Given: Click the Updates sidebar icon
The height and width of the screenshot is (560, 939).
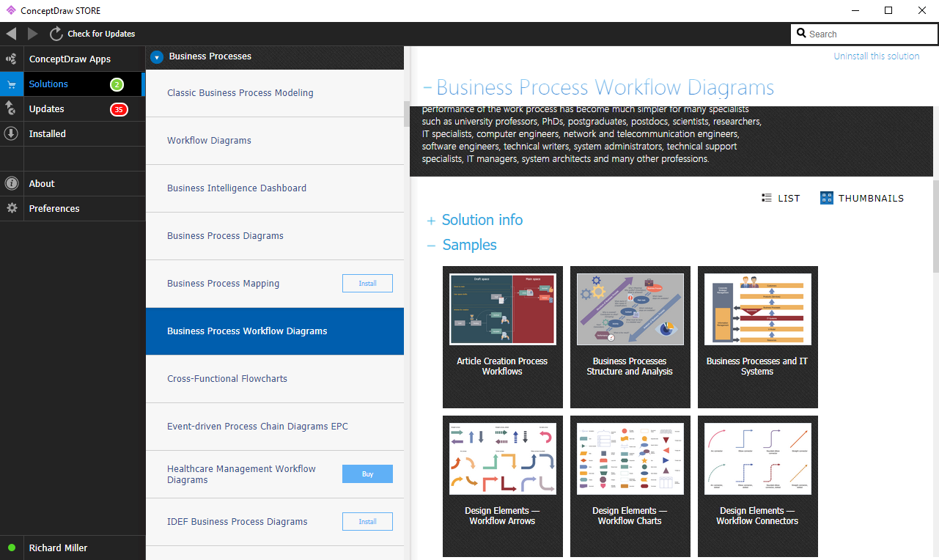Looking at the screenshot, I should coord(11,108).
